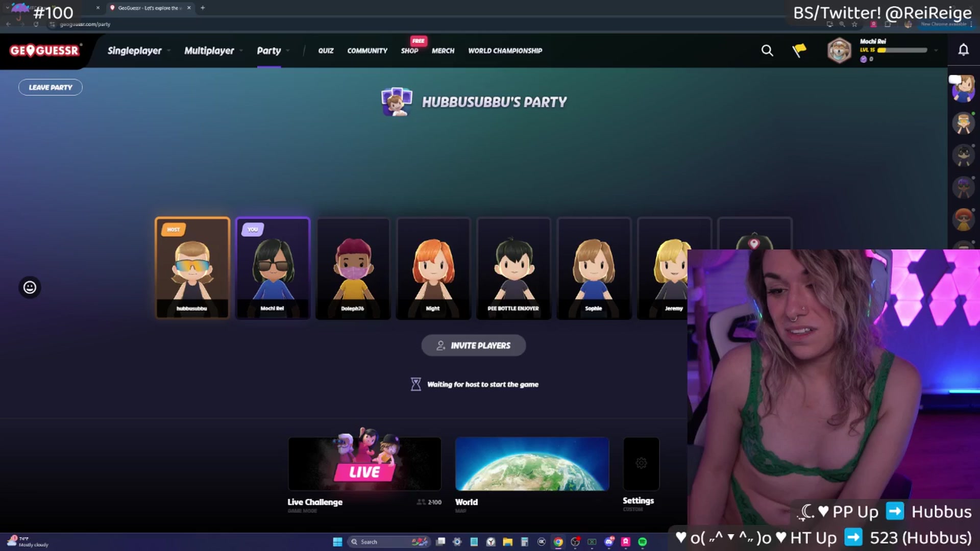
Task: Click the Windows taskbar search box
Action: pos(388,542)
